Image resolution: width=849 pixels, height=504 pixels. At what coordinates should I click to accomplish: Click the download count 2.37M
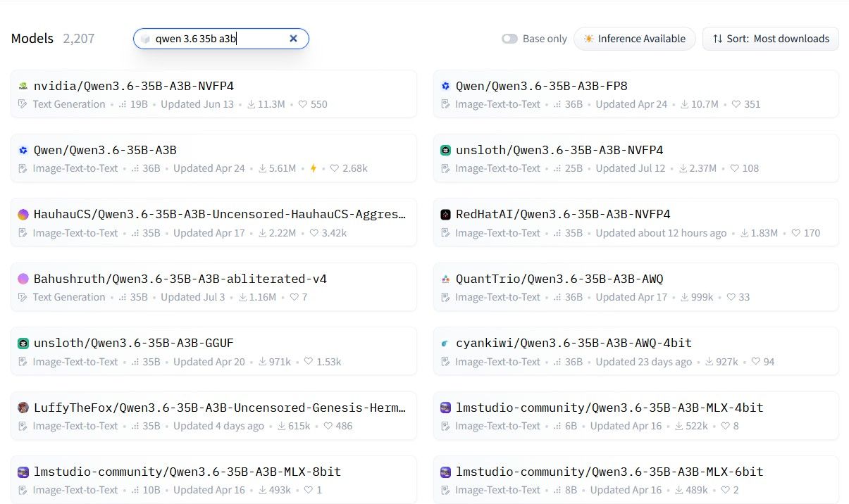click(702, 168)
